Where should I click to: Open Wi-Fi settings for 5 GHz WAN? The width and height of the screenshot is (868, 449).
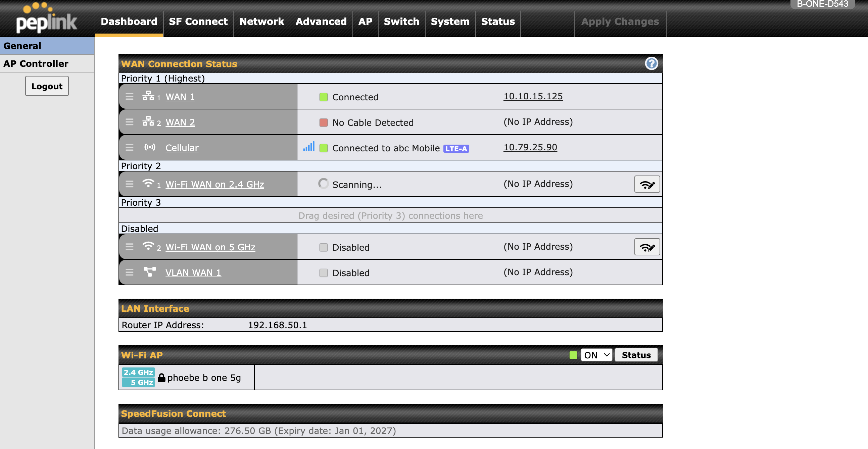[x=646, y=247]
